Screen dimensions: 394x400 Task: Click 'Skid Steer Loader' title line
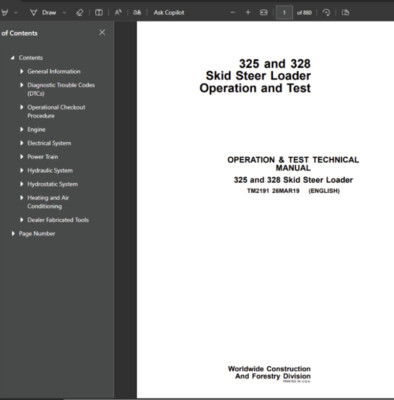tap(258, 76)
